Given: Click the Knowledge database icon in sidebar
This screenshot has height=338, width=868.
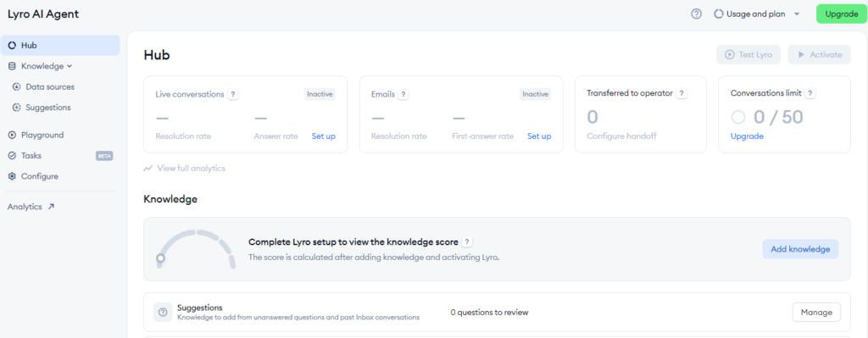Looking at the screenshot, I should point(12,66).
